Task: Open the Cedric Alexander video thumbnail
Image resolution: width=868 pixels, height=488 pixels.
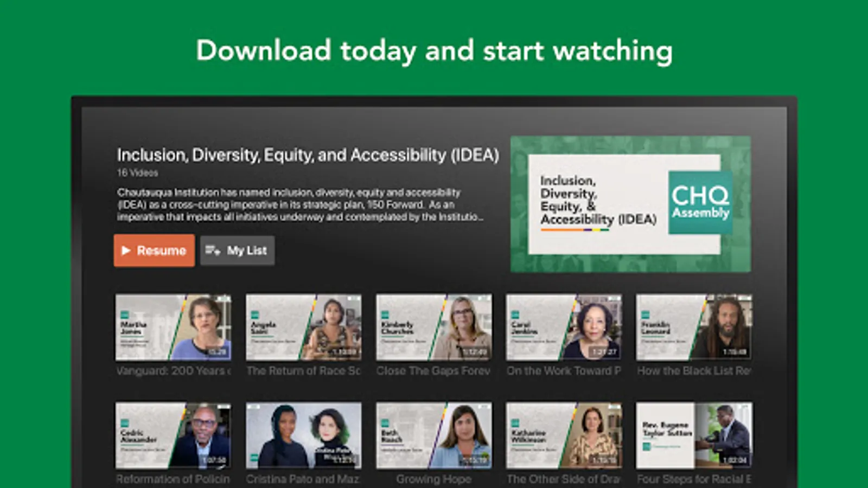Action: click(x=173, y=435)
